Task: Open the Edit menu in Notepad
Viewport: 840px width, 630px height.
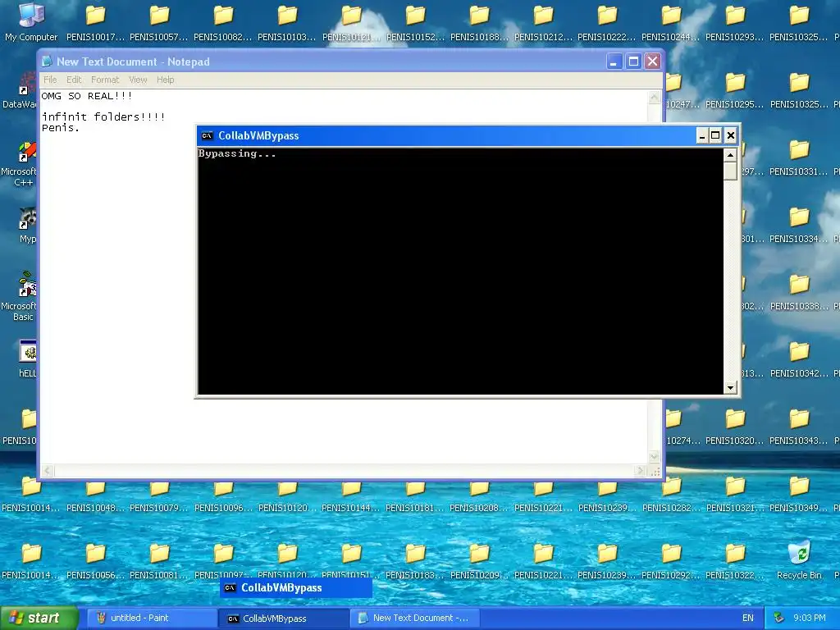Action: (x=74, y=80)
